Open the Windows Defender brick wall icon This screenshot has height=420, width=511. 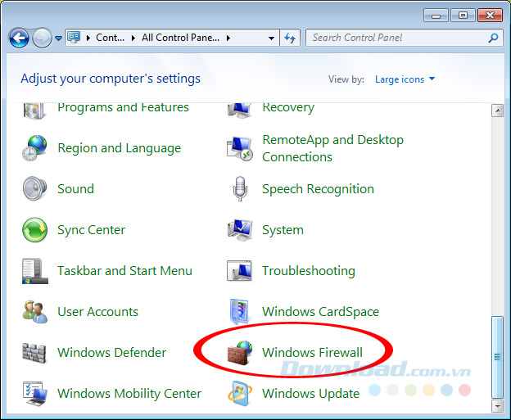[34, 353]
